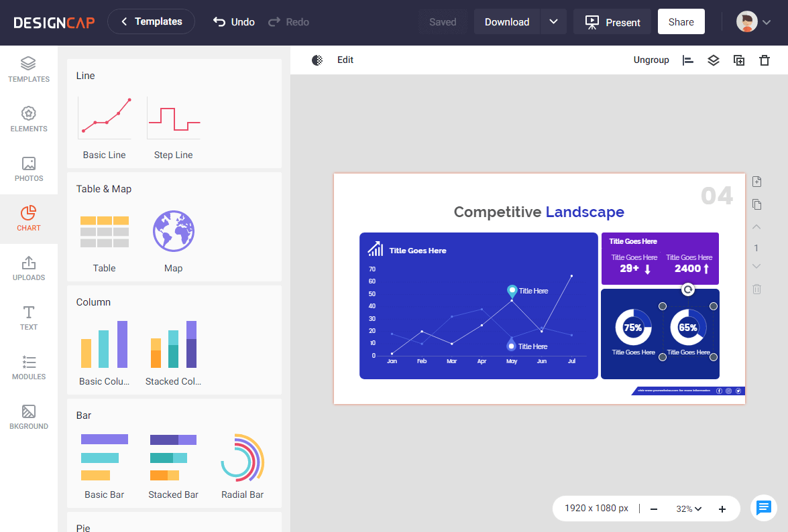Open the account avatar menu
Screen dimensions: 788x532
click(x=746, y=21)
